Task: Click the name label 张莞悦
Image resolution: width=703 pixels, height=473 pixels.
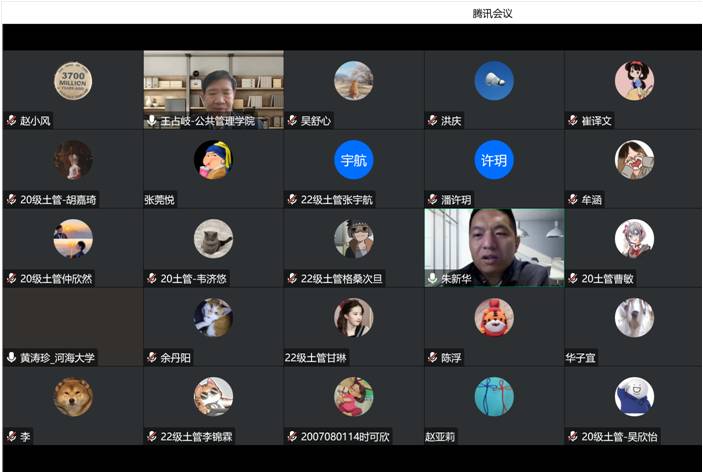Action: click(160, 200)
